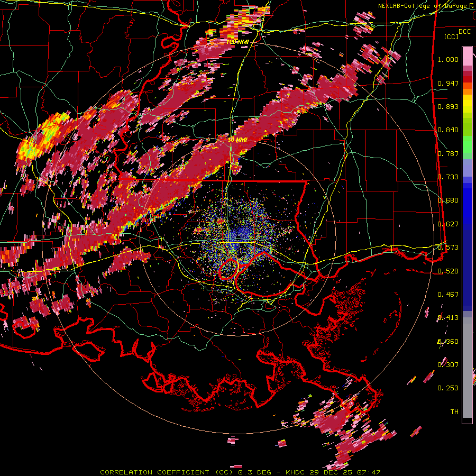Screen dimensions: 476x476
Task: Click the 0.307 scale value
Action: point(448,365)
